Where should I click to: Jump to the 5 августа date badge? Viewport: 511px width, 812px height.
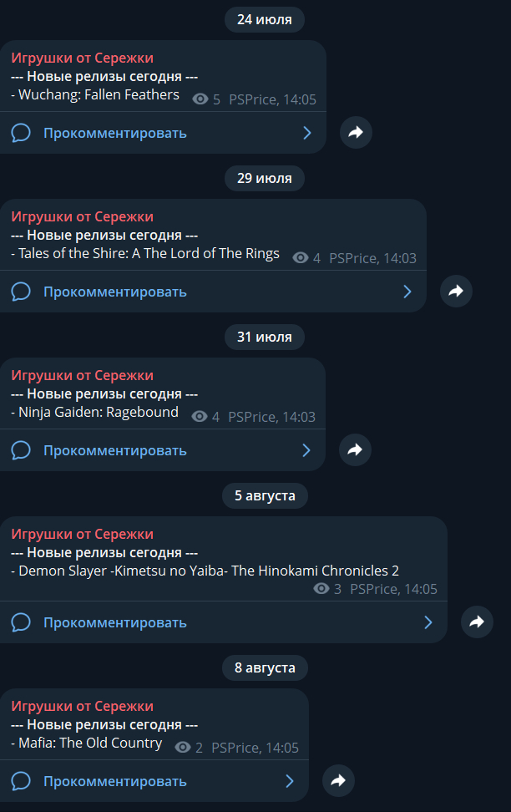point(265,495)
